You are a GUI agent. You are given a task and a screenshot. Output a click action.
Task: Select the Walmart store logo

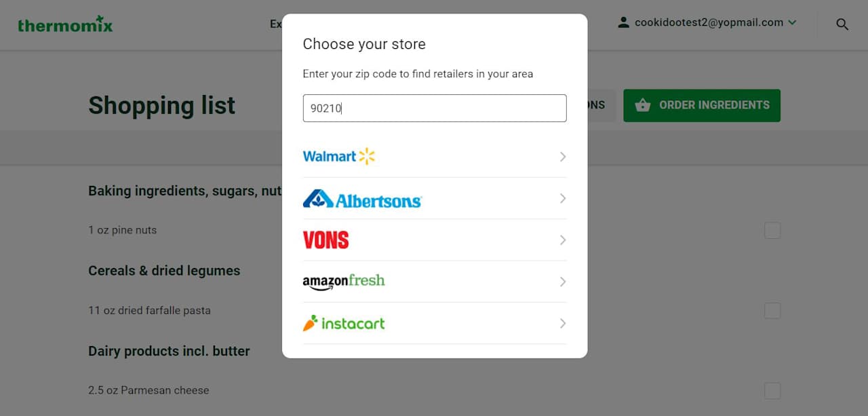(338, 157)
